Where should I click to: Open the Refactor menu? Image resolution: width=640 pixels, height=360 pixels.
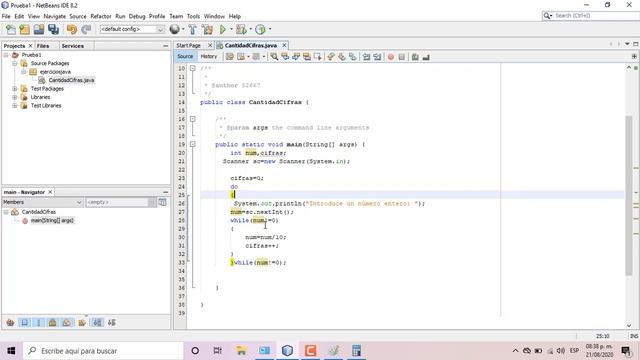[x=101, y=16]
